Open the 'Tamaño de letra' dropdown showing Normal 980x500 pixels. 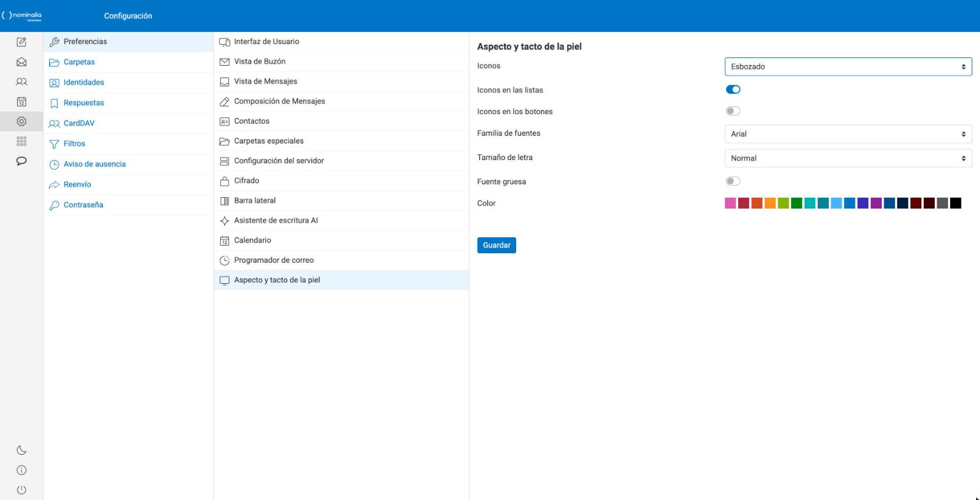[x=848, y=158]
